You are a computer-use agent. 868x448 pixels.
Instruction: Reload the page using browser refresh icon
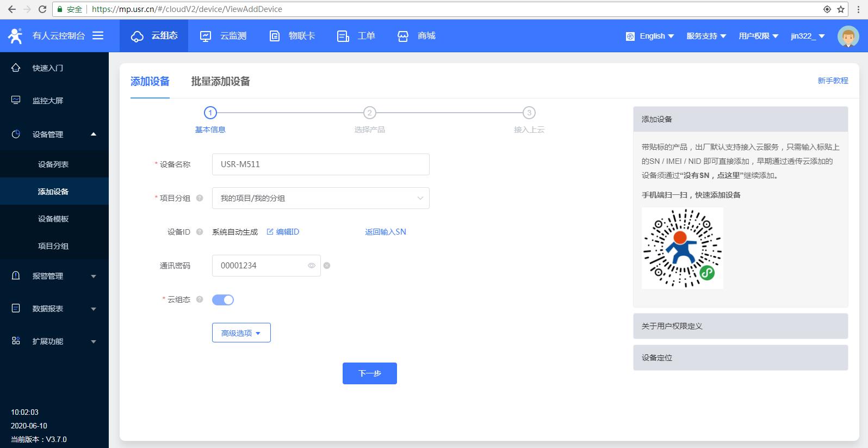point(42,9)
